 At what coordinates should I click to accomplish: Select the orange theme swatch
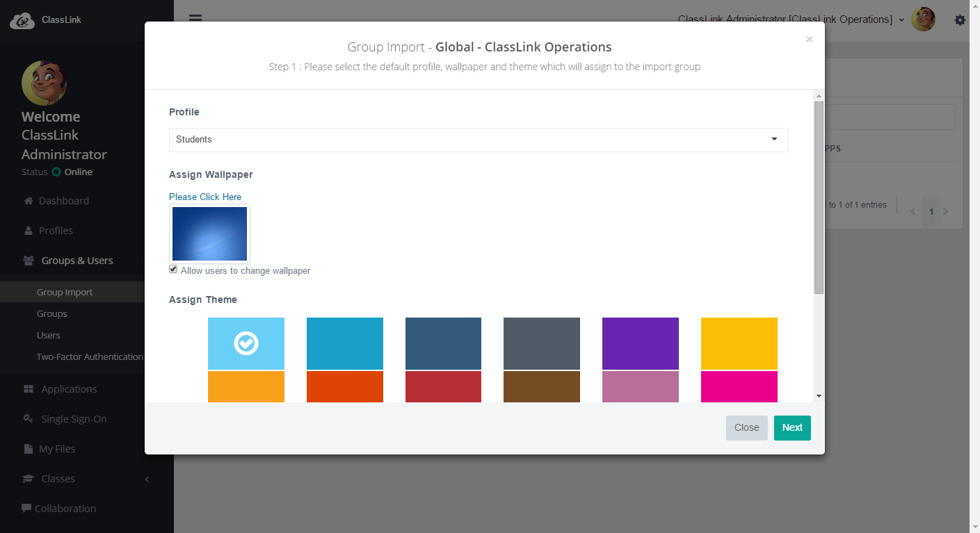pos(246,386)
